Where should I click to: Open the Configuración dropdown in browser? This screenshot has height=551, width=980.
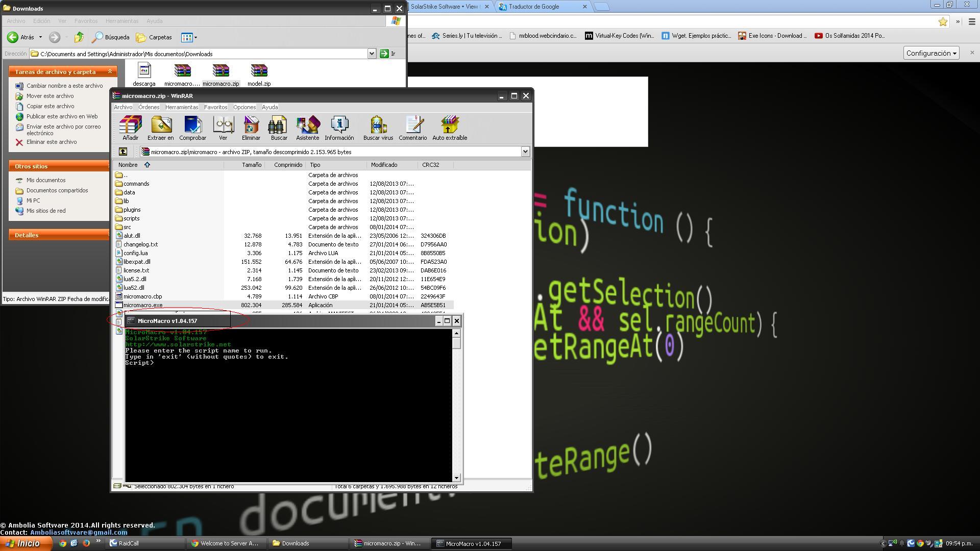[x=931, y=53]
